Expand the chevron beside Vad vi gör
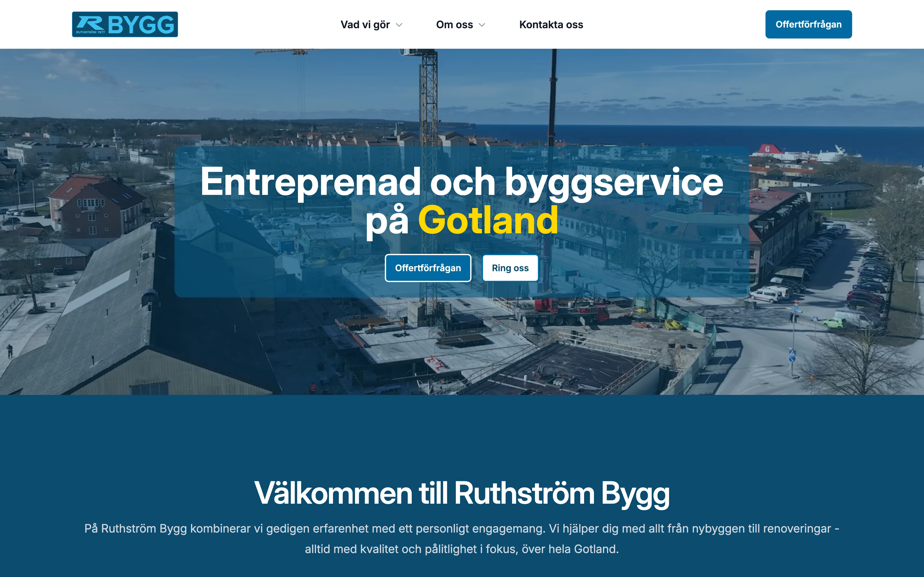 pyautogui.click(x=399, y=25)
